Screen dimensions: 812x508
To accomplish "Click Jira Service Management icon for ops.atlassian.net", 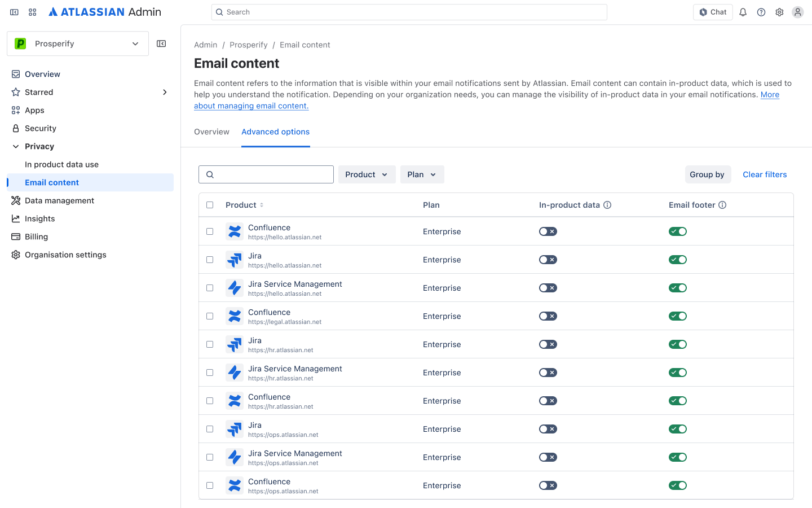I will 235,457.
